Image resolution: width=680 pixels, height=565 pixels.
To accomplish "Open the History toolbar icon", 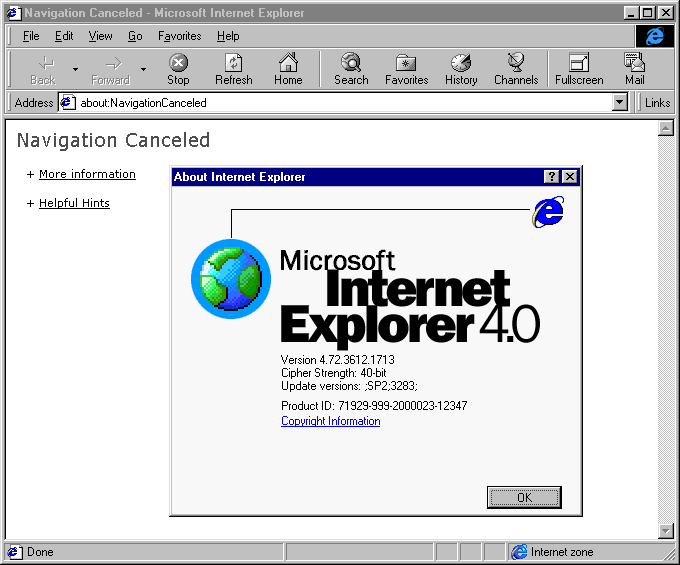I will [461, 63].
